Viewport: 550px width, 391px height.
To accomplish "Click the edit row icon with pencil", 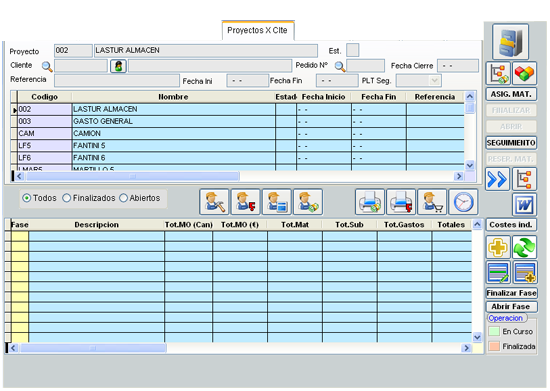I will tap(498, 272).
